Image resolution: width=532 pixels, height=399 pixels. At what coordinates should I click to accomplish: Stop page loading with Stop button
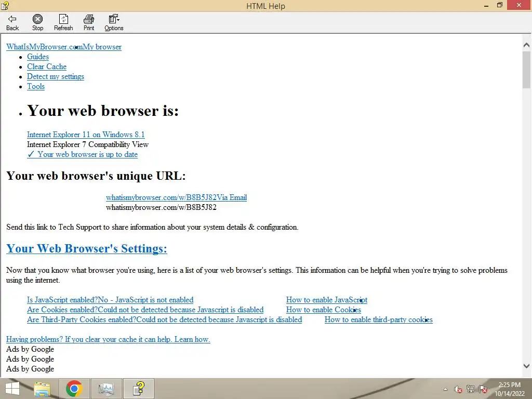[37, 23]
